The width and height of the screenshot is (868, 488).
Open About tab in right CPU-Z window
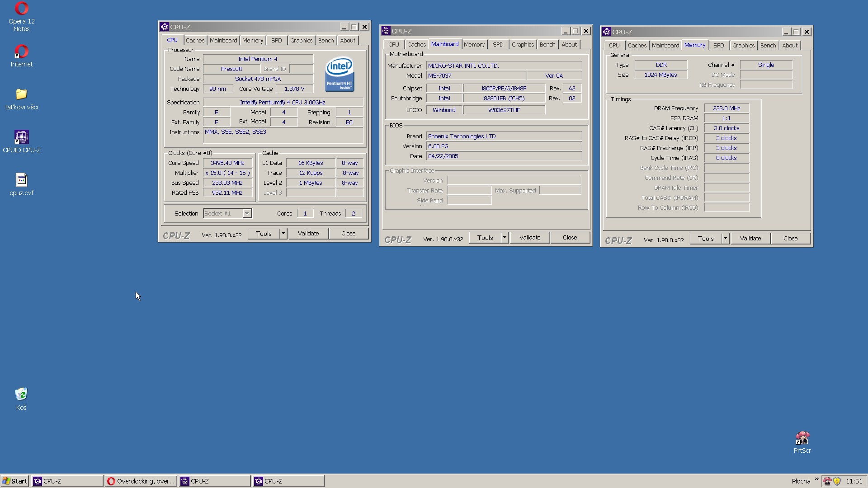(x=790, y=45)
